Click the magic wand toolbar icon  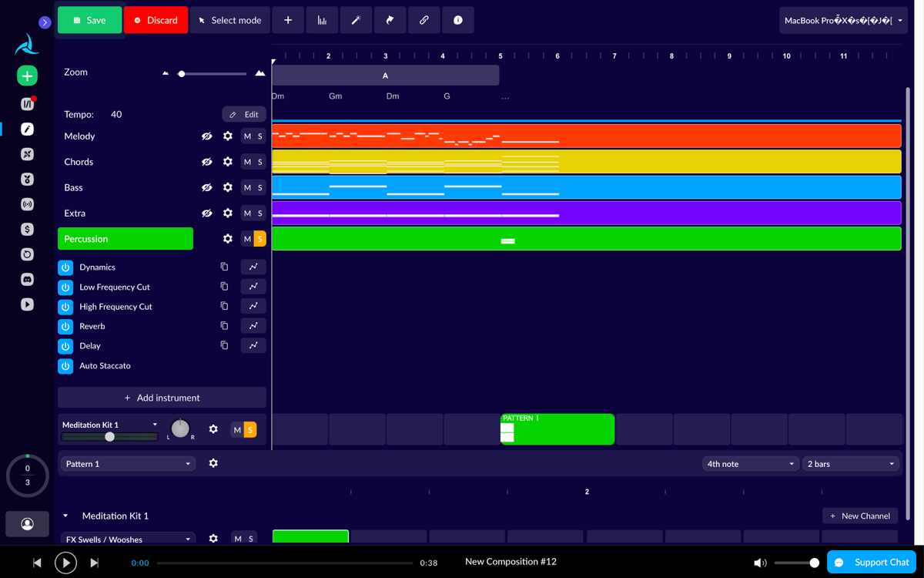356,20
